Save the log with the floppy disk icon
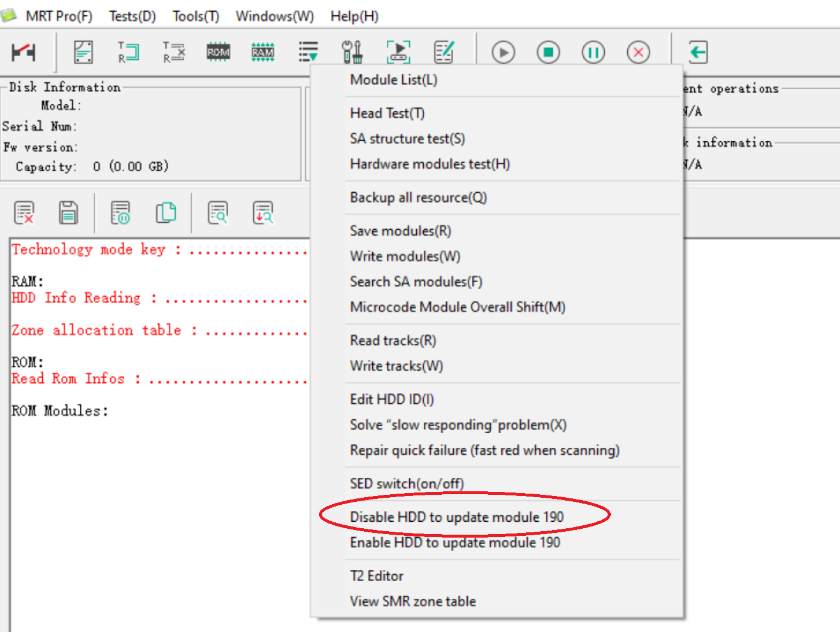Screen dimensions: 840x632 point(68,213)
